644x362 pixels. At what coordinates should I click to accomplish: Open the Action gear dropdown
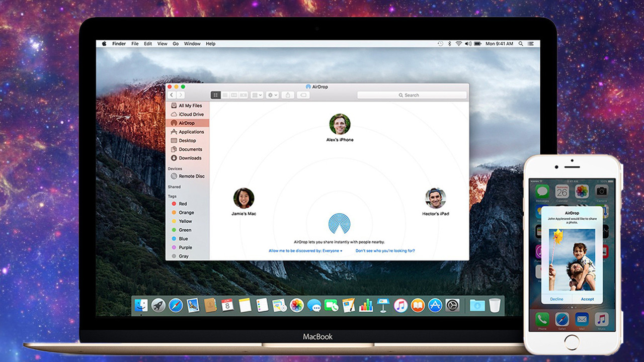pyautogui.click(x=272, y=95)
